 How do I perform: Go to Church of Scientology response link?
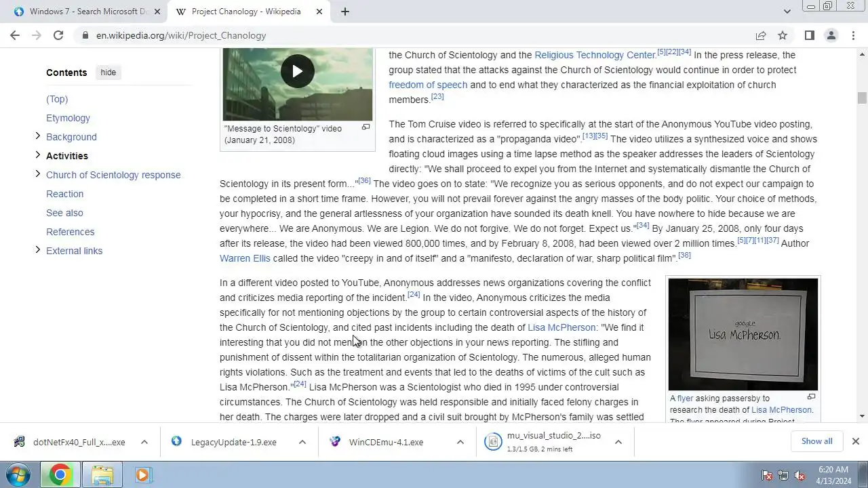113,175
